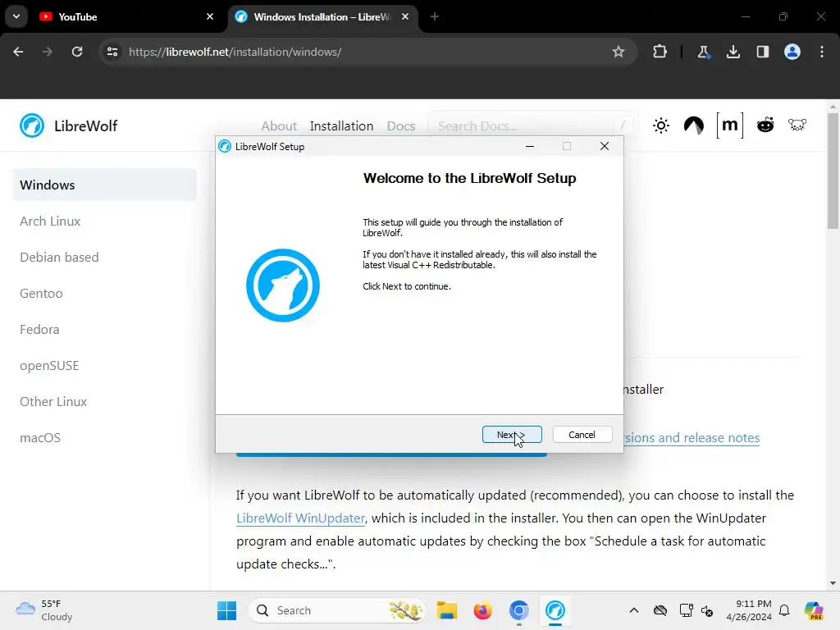This screenshot has width=840, height=630.
Task: Open Chromium from the taskbar
Action: click(x=518, y=610)
